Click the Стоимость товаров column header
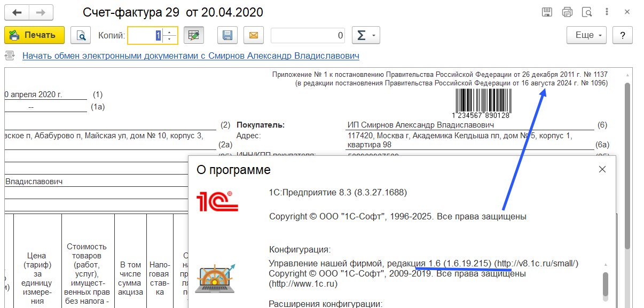 [87, 273]
